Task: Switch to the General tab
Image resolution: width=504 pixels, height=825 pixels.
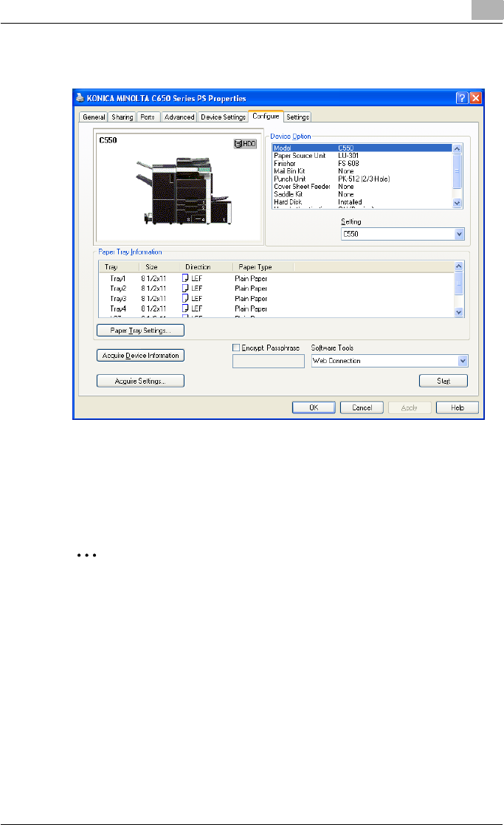Action: [94, 117]
